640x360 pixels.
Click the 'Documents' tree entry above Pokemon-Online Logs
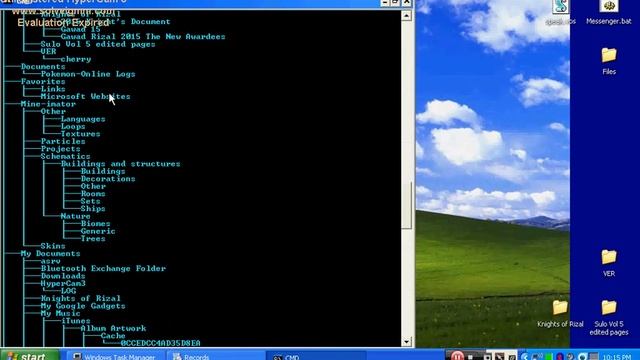click(x=43, y=67)
